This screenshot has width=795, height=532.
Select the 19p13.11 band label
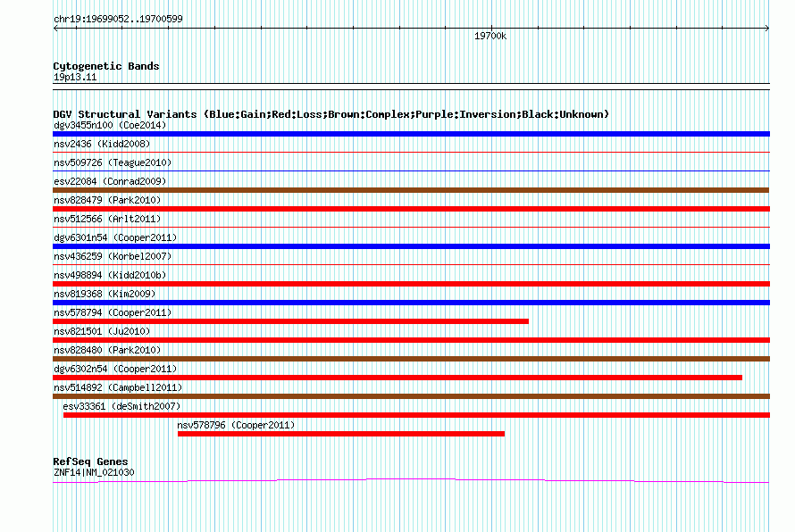(75, 77)
